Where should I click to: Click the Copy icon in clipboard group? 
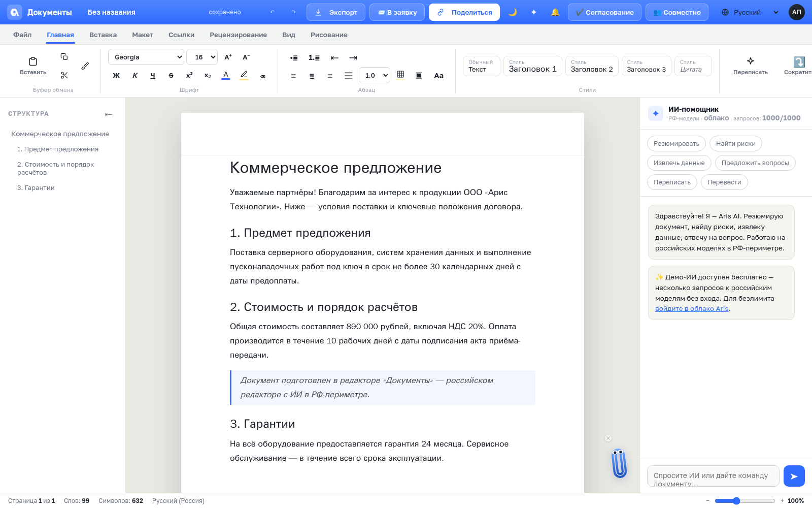[x=64, y=57]
